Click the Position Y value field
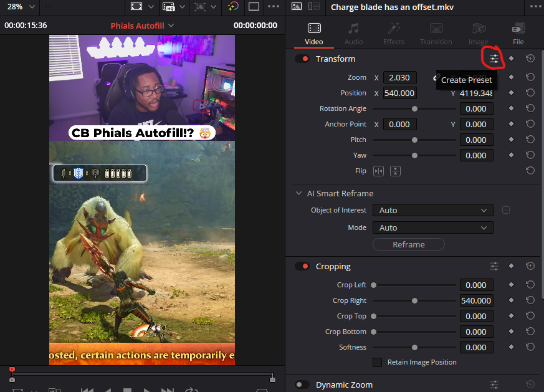 click(x=476, y=93)
